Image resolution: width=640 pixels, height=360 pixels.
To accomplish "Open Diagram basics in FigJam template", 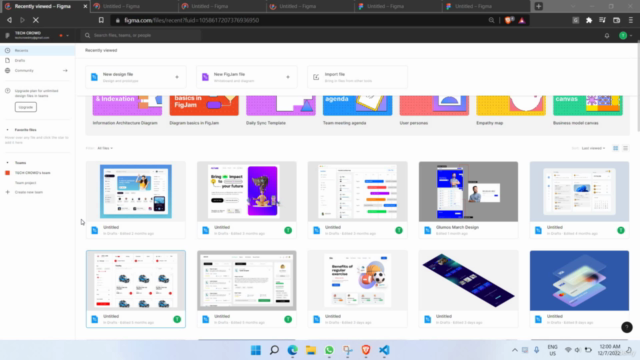I will pos(204,110).
